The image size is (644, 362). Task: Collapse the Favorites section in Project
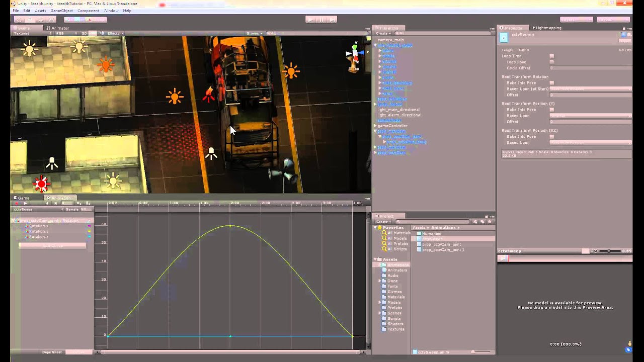(x=376, y=228)
